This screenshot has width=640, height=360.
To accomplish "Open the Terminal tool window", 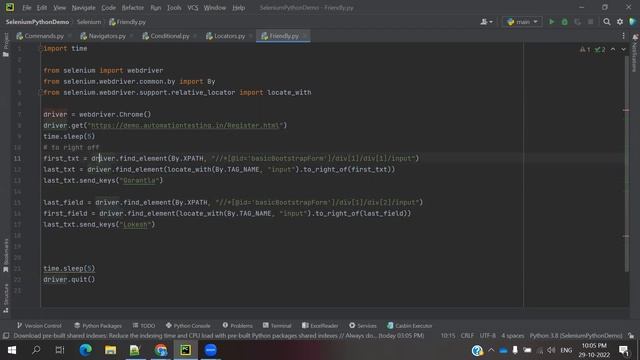I will [x=277, y=326].
